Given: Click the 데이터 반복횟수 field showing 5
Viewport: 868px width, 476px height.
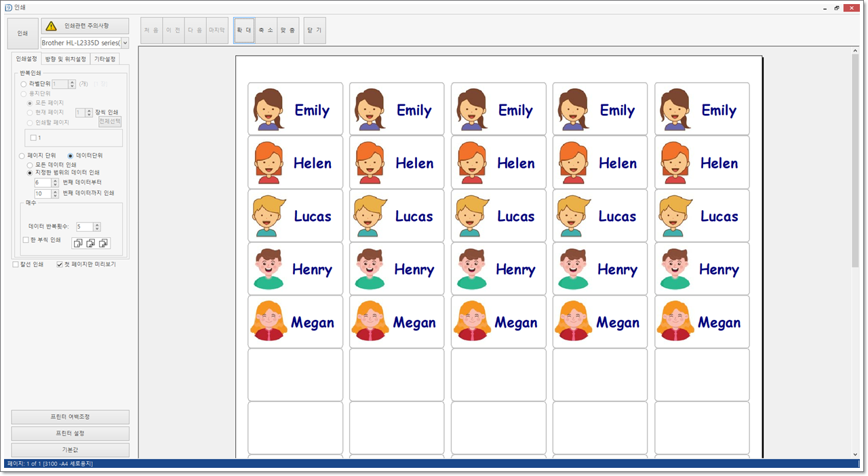Looking at the screenshot, I should pos(85,226).
